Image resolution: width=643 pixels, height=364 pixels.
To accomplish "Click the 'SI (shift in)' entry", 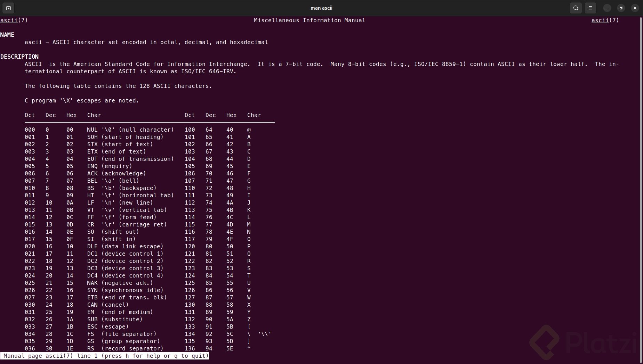I will (111, 239).
